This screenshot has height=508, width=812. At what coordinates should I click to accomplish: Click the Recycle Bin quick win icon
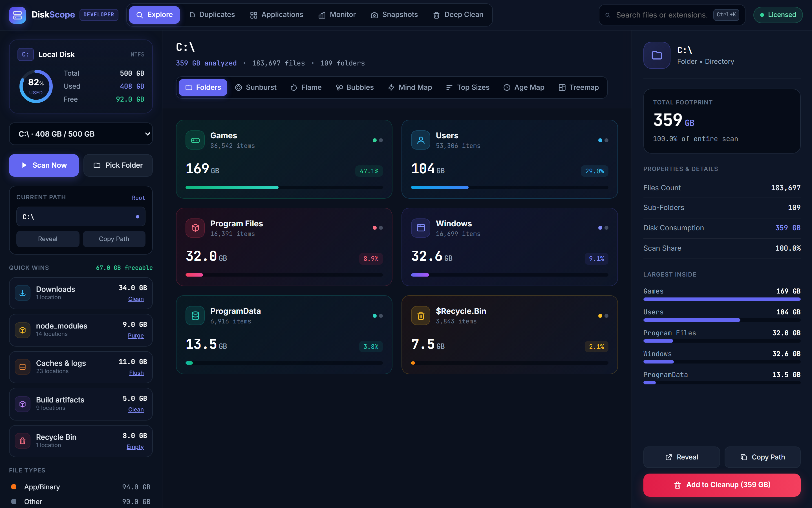(x=23, y=441)
